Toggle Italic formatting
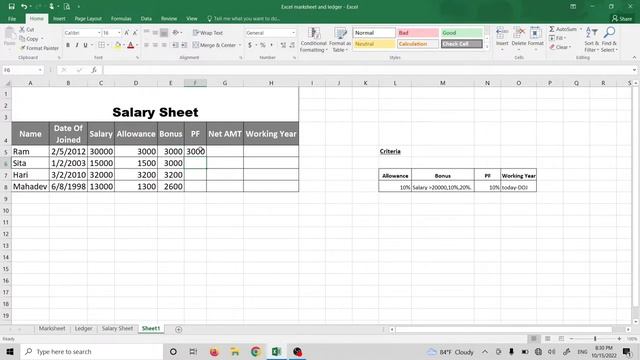This screenshot has width=640, height=360. (77, 45)
